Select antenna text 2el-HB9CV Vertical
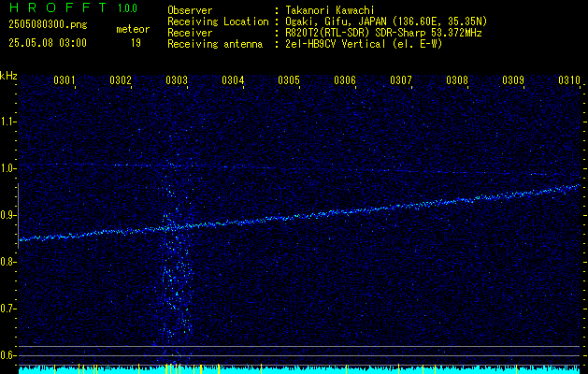This screenshot has width=588, height=374. tap(336, 44)
